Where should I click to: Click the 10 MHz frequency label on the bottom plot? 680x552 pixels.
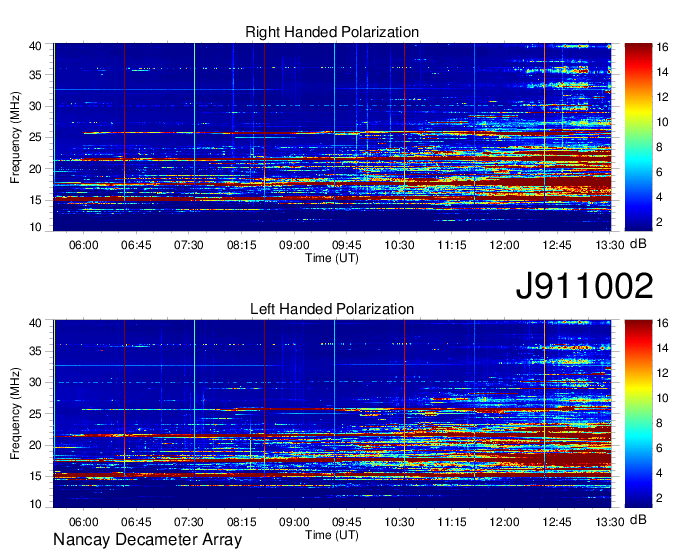pos(35,504)
